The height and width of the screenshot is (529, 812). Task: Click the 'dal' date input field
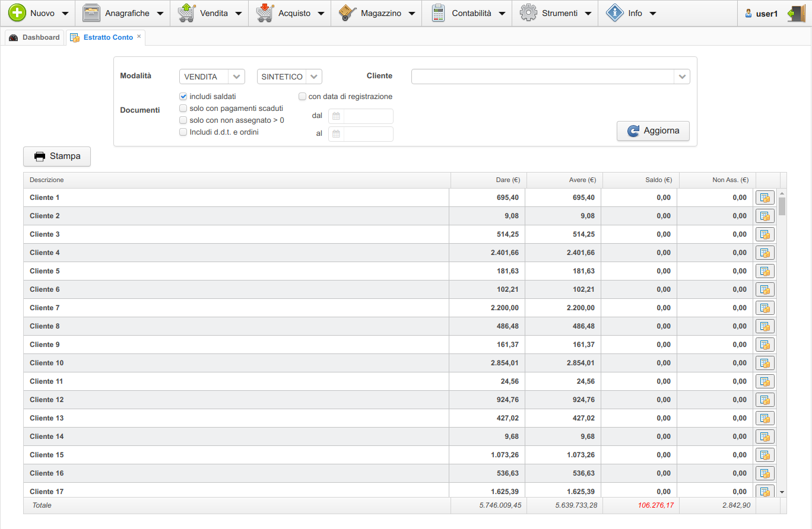pos(368,116)
